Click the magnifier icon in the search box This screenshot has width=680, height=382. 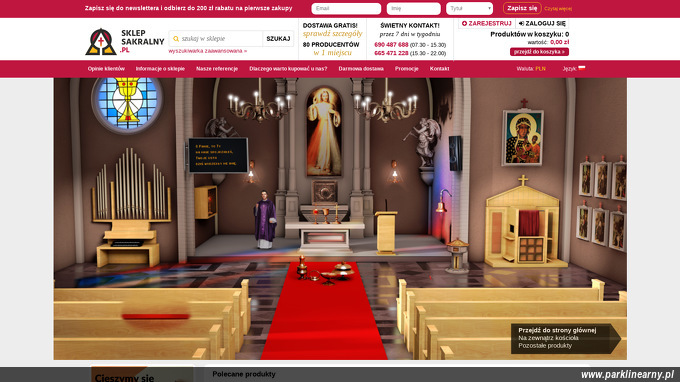click(176, 39)
